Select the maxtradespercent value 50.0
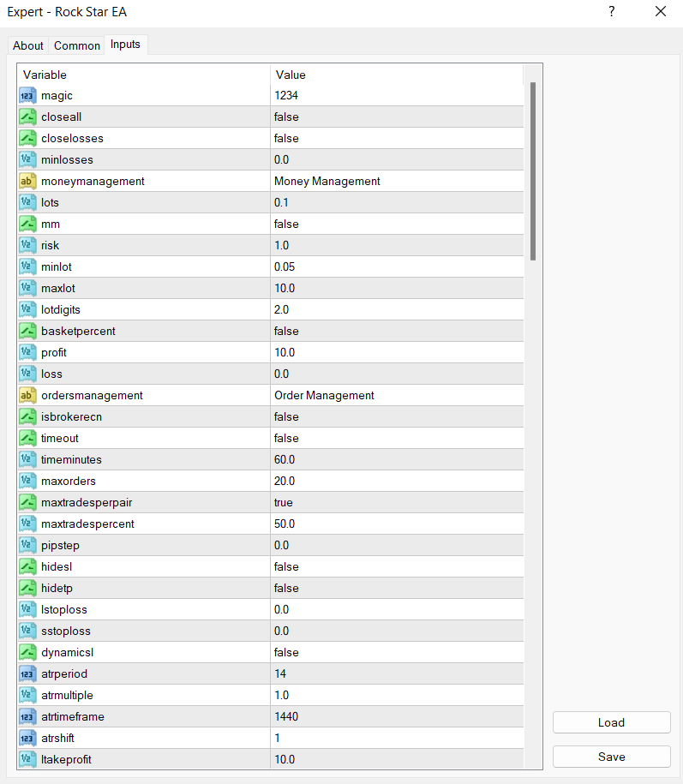This screenshot has height=784, width=683. (397, 524)
